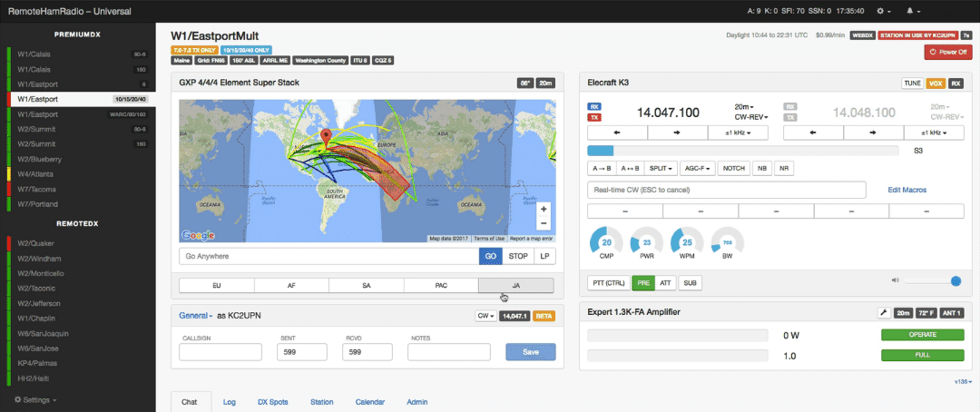Screen dimensions: 980x412
Task: Tune VFO A frequency up with right arrow
Action: click(x=678, y=132)
